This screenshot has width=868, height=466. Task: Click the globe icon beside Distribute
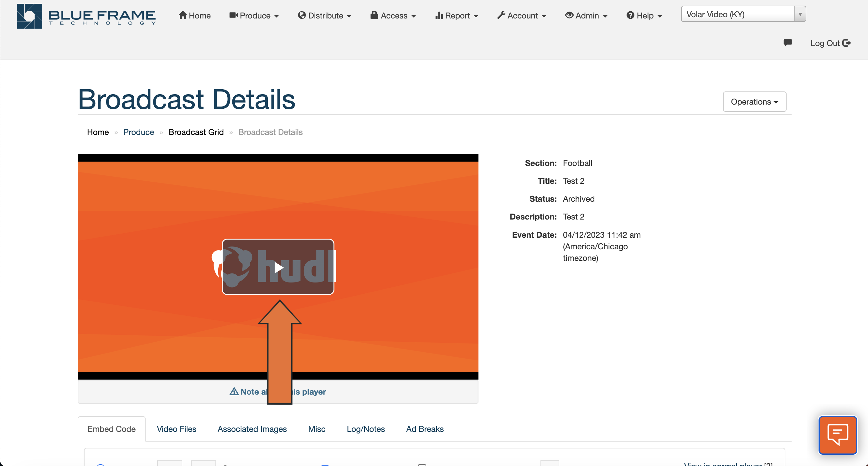[302, 15]
